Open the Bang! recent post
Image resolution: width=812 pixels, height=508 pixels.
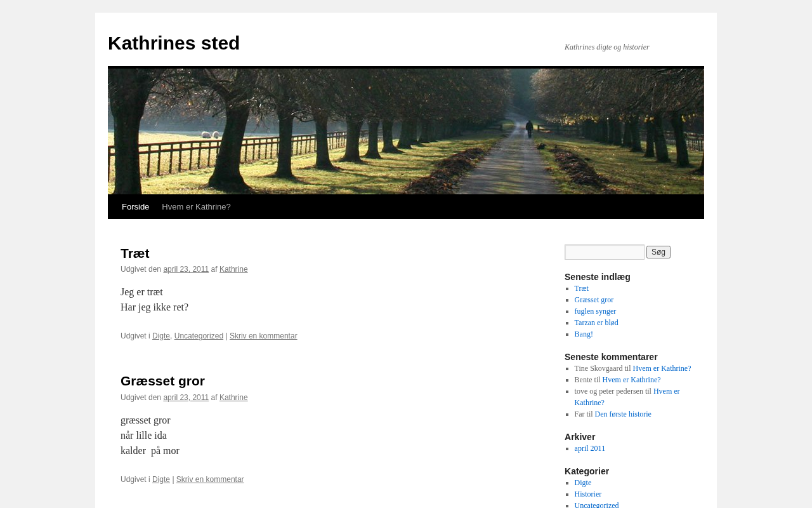[584, 334]
